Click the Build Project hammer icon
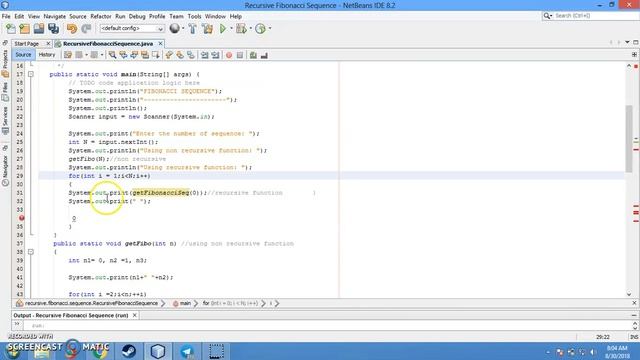The image size is (640, 360). [x=193, y=29]
